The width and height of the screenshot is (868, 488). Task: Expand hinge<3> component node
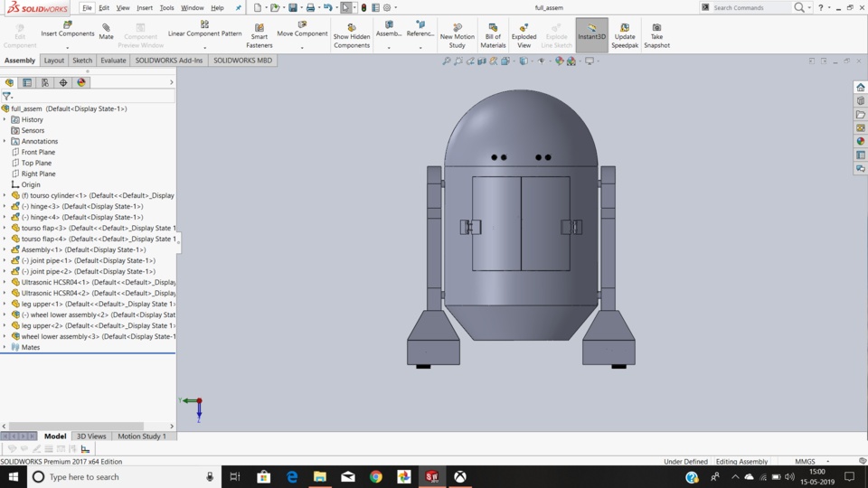pyautogui.click(x=5, y=206)
